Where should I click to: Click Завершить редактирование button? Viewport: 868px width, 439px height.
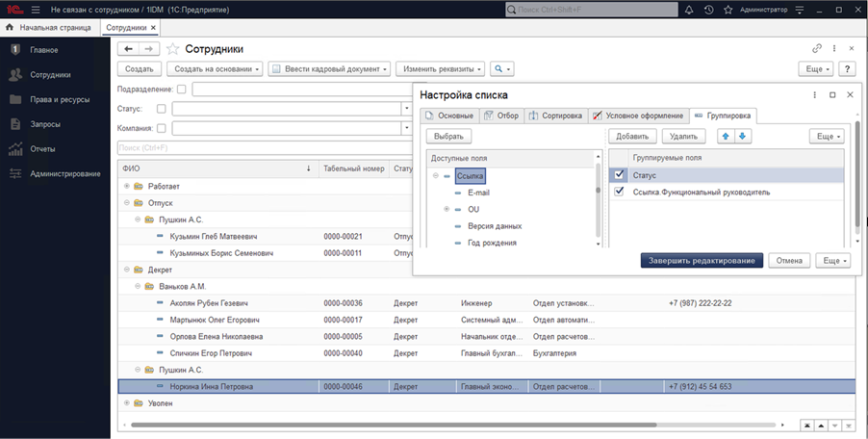pos(702,261)
